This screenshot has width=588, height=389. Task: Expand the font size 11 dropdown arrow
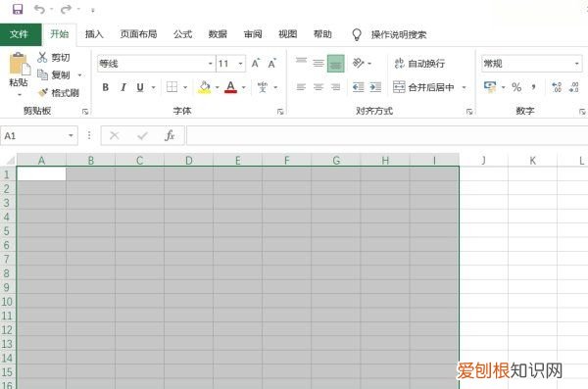coord(240,64)
